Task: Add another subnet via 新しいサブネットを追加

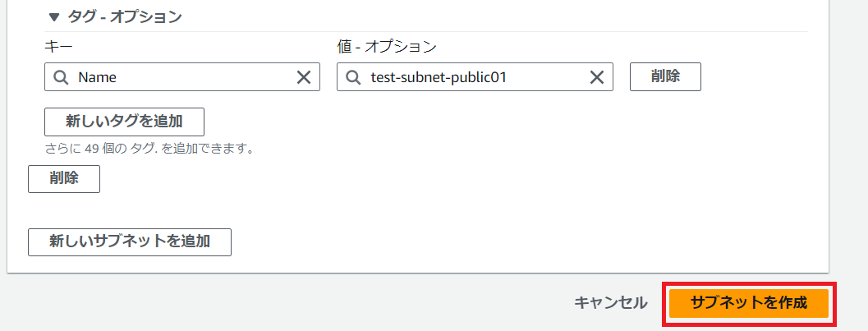Action: click(x=130, y=241)
